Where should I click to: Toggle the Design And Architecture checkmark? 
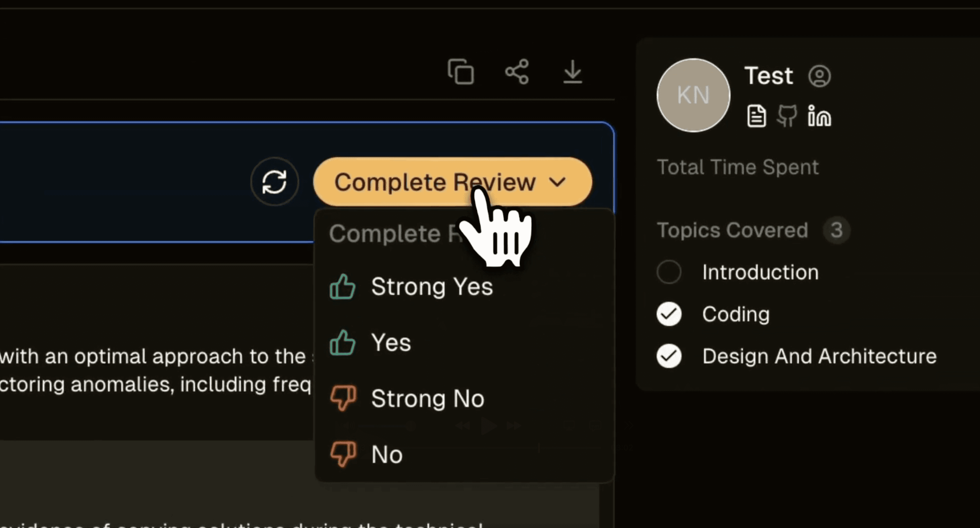pos(669,356)
